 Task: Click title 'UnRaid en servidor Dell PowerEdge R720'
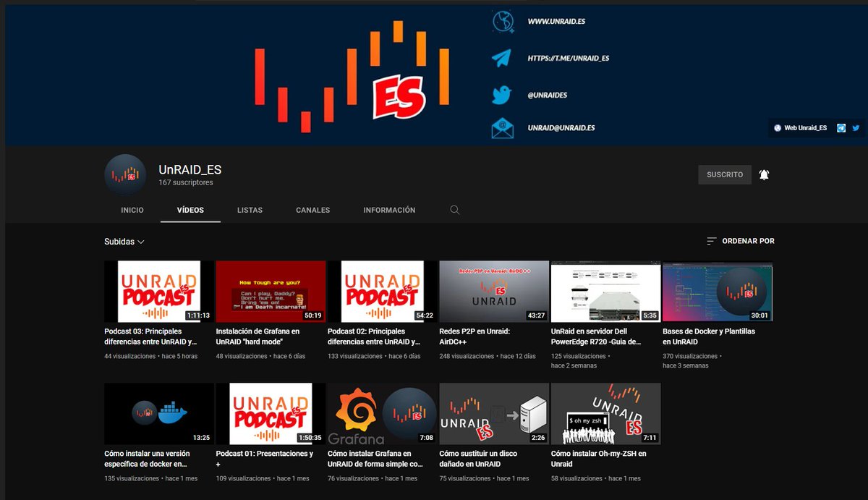[x=597, y=336]
